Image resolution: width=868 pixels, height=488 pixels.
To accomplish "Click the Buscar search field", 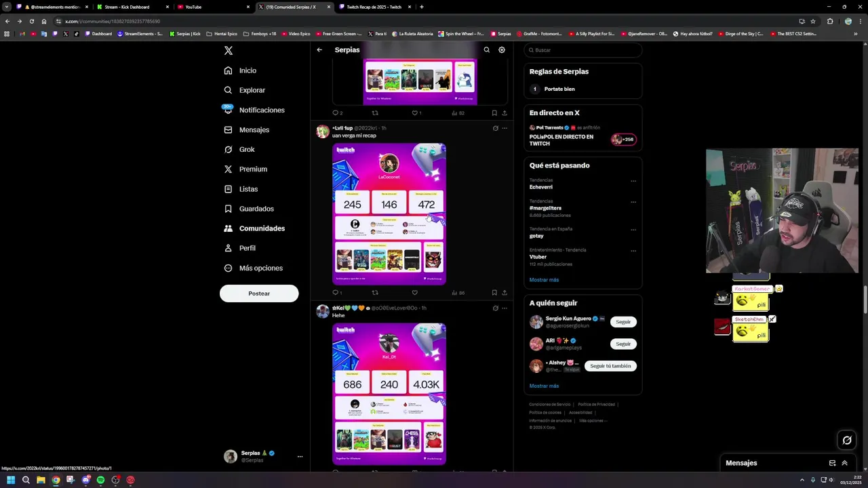I will point(583,50).
